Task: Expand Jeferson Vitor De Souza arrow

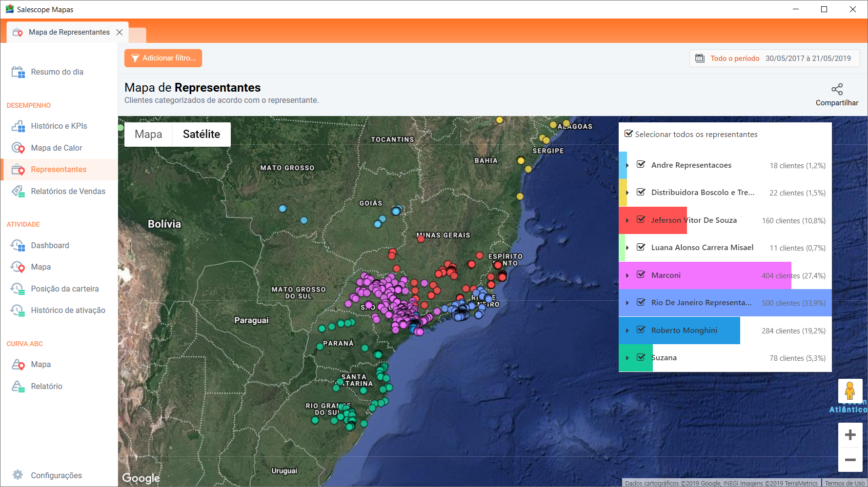Action: pyautogui.click(x=627, y=220)
